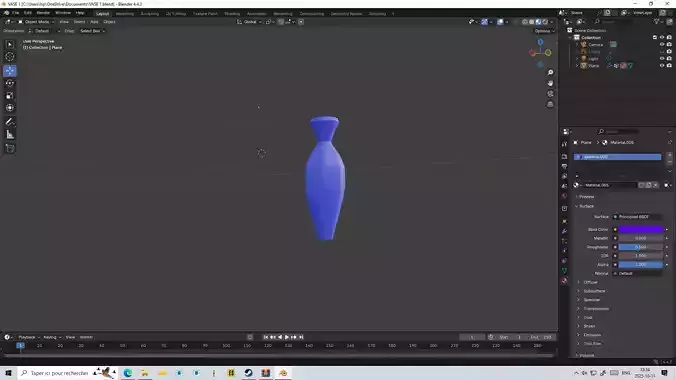This screenshot has height=380, width=676.
Task: Click the Base Color purple swatch
Action: [640, 229]
